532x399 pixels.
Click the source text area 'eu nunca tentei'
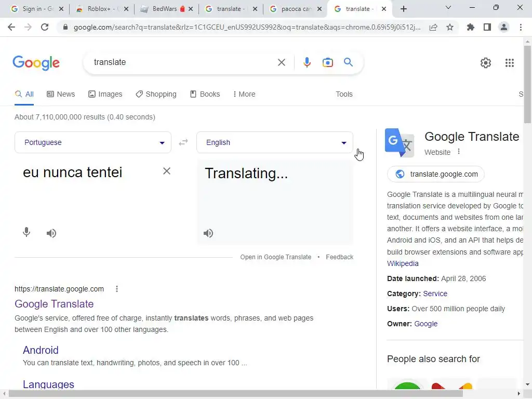[72, 172]
